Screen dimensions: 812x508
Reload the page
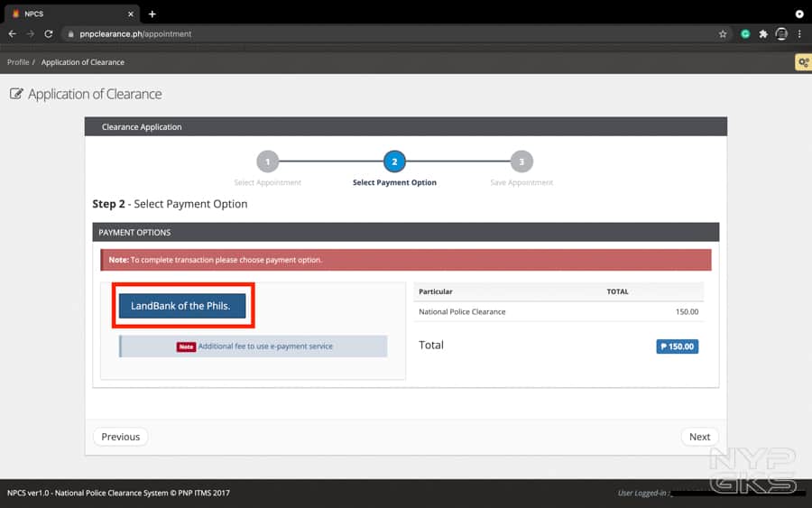(49, 34)
